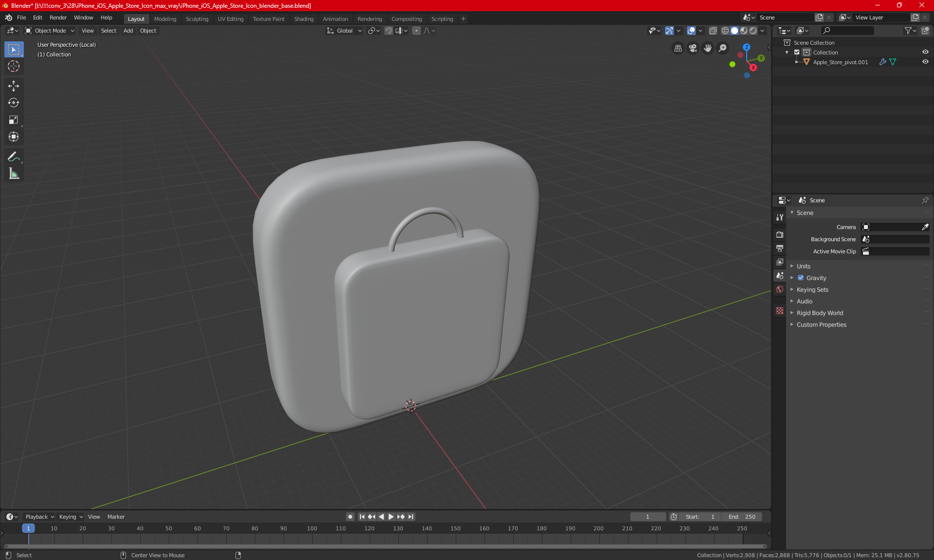Add a new workspace with plus button
The width and height of the screenshot is (934, 560).
point(463,19)
